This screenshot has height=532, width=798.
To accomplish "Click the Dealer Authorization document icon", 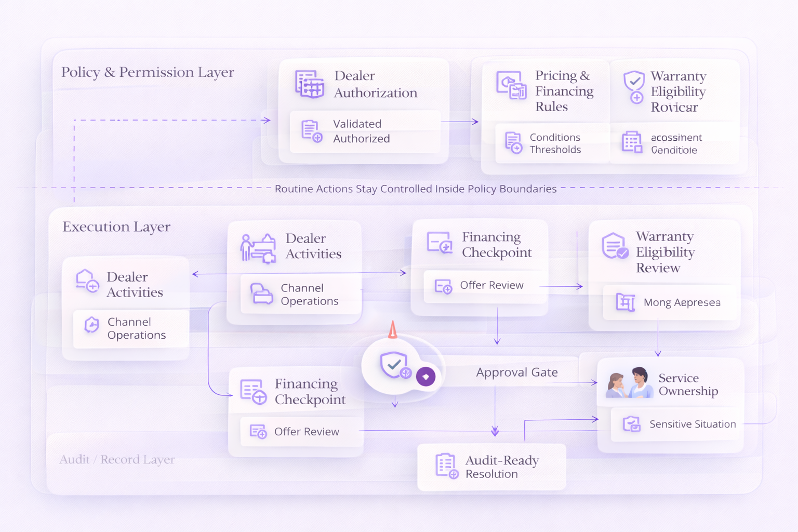I will (x=310, y=85).
